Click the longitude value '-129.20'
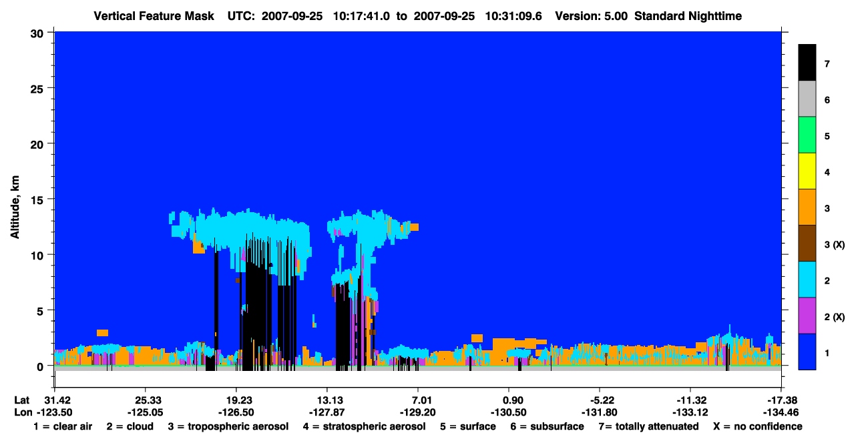The image size is (868, 445). click(x=418, y=412)
